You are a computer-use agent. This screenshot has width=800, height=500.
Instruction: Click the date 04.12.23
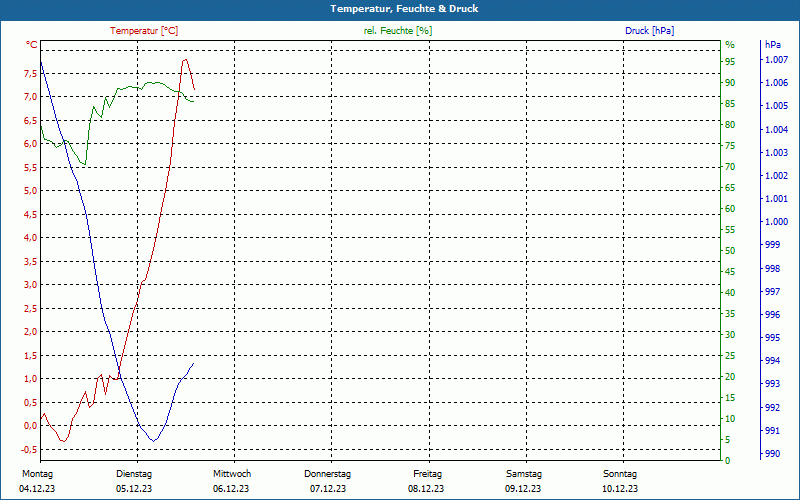[37, 489]
